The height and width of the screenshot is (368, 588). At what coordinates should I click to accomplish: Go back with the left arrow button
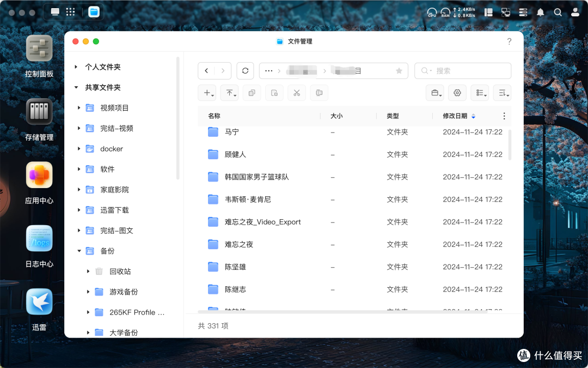tap(206, 70)
